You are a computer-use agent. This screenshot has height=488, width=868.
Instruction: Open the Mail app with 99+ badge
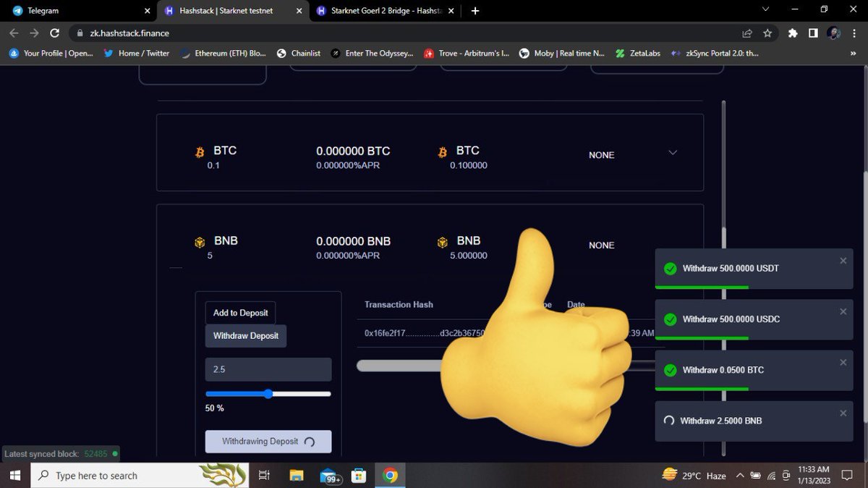329,476
